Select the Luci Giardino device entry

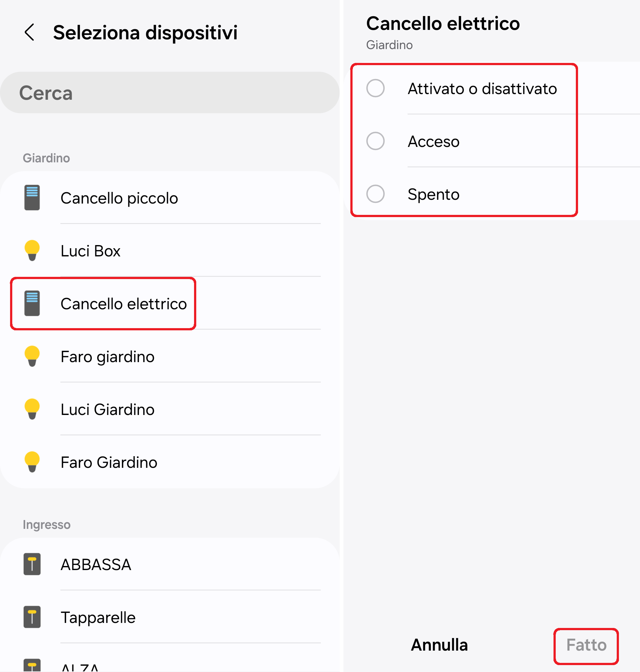(108, 410)
